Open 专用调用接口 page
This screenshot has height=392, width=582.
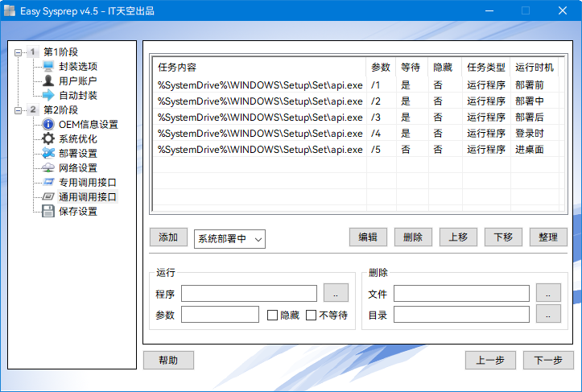[x=88, y=182]
